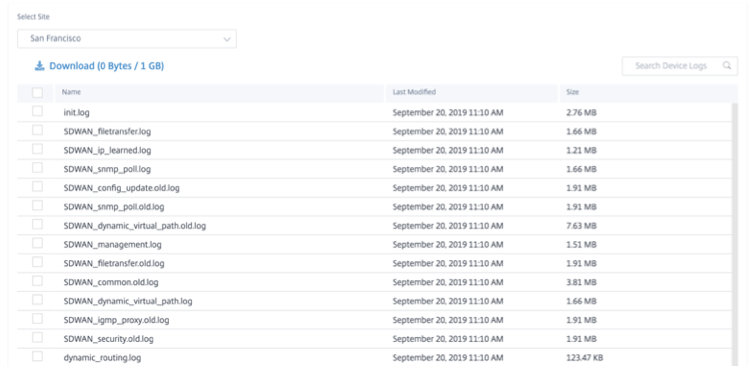Open the Select Site dropdown chevron
Viewport: 750px width, 366px height.
pos(227,39)
